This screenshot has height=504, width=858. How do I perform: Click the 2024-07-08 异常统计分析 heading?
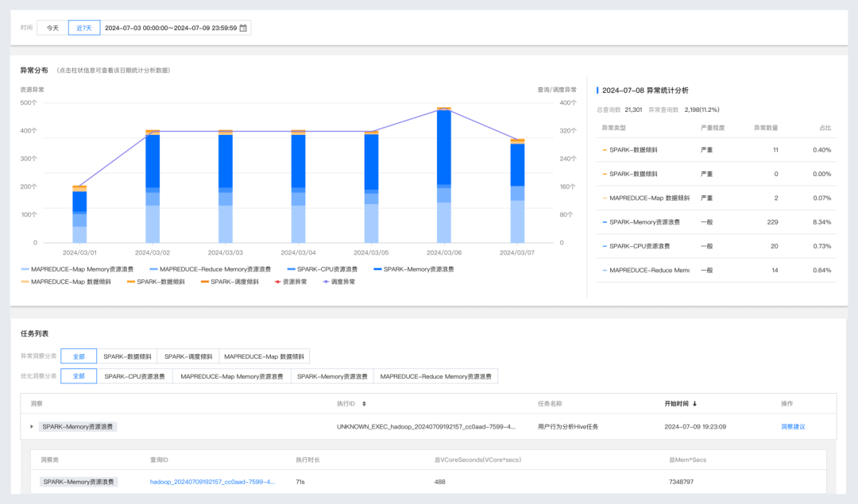[644, 90]
